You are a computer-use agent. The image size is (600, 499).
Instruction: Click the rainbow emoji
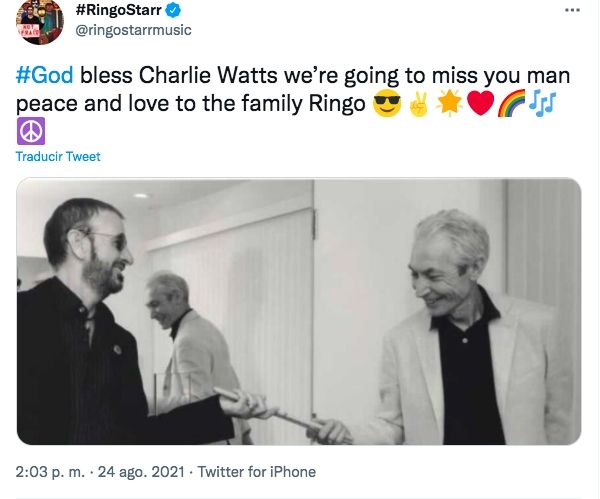(x=510, y=103)
